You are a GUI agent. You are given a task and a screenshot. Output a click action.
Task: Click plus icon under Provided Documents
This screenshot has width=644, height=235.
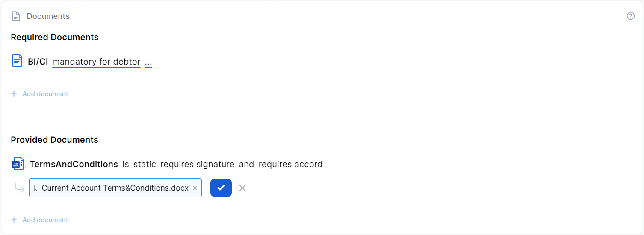tap(14, 220)
